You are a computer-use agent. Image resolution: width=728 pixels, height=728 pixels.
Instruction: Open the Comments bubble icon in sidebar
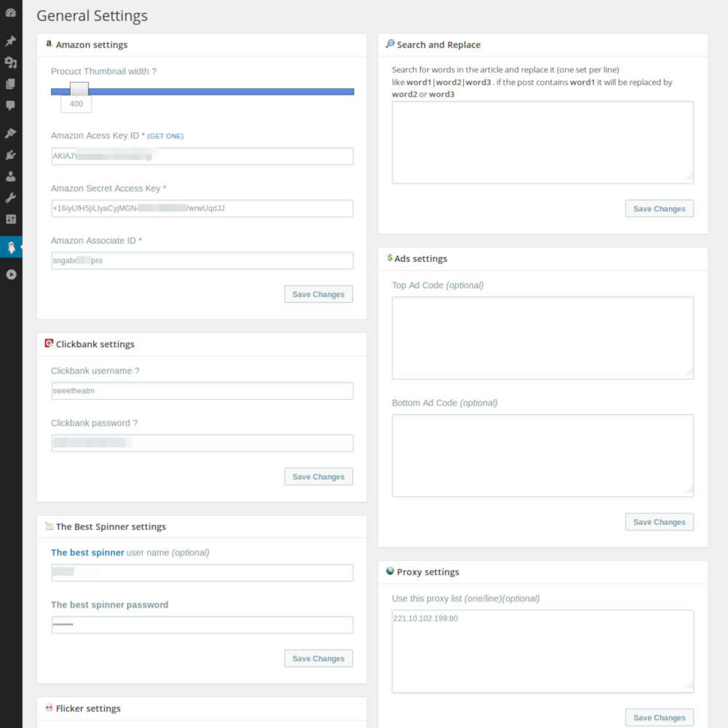pos(11,106)
